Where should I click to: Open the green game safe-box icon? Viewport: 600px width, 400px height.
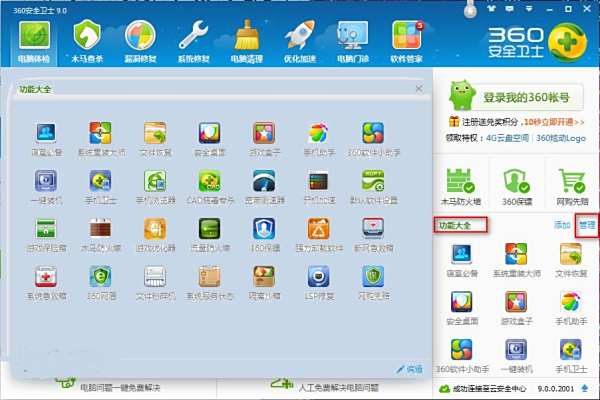(x=46, y=235)
